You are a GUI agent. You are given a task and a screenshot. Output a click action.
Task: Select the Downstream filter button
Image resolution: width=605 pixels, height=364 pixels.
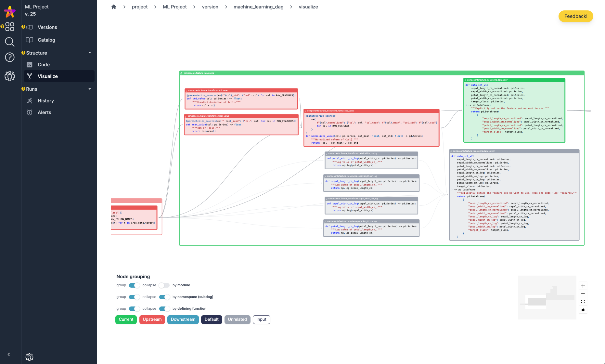point(183,319)
